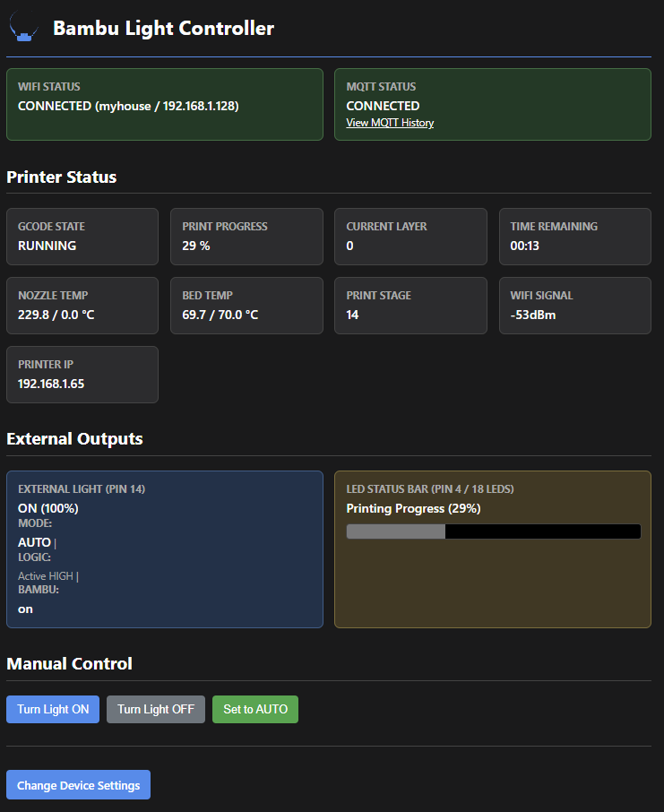Click the Current Layer tile

[x=410, y=237]
